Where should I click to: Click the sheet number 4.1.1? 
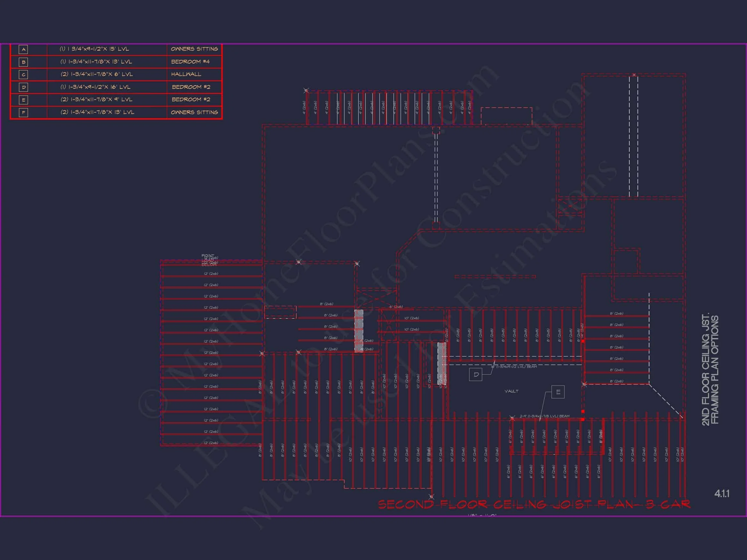[x=722, y=494]
